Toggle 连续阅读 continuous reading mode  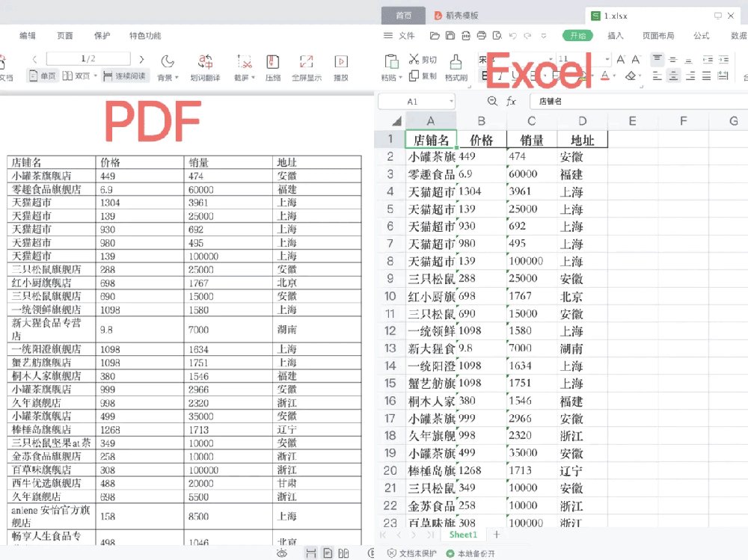tap(126, 76)
